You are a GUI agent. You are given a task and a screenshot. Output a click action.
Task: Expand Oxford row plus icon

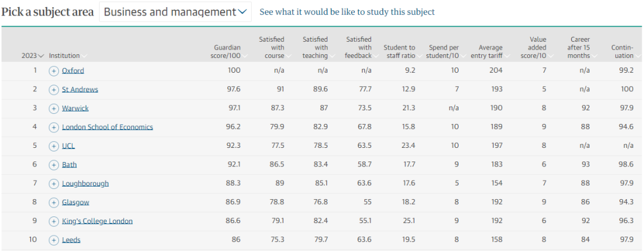(54, 70)
